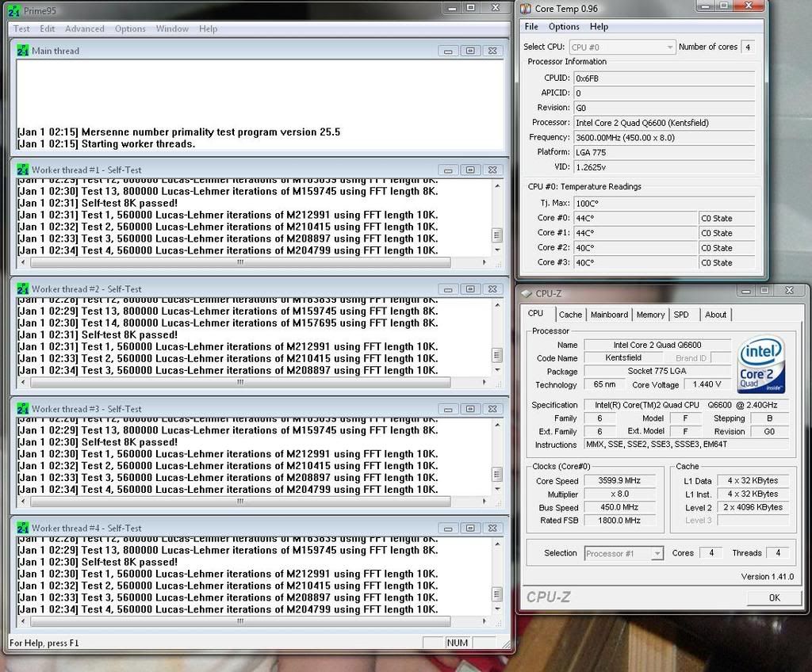Open the Mainboard tab in CPU-Z
Screen dimensions: 812x672
tap(609, 315)
